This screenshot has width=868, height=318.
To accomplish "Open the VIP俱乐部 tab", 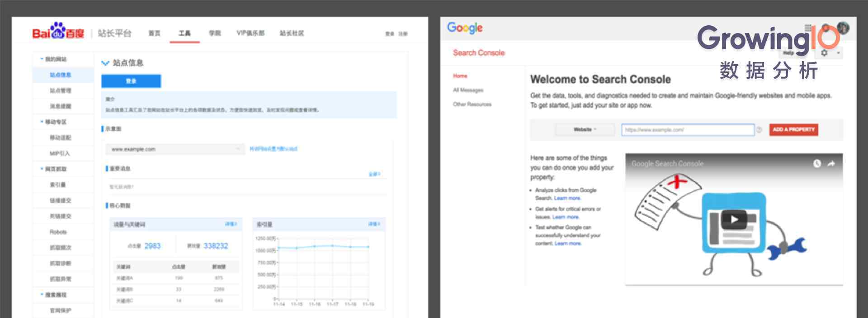I will tap(250, 33).
